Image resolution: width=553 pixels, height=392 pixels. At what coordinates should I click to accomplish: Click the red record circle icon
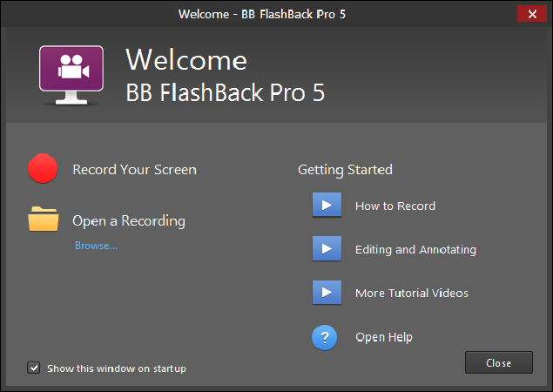[x=43, y=169]
